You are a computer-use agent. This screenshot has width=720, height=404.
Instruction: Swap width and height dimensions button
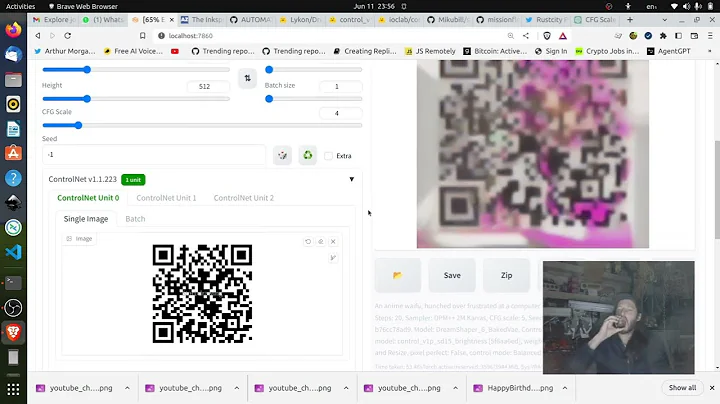(248, 79)
